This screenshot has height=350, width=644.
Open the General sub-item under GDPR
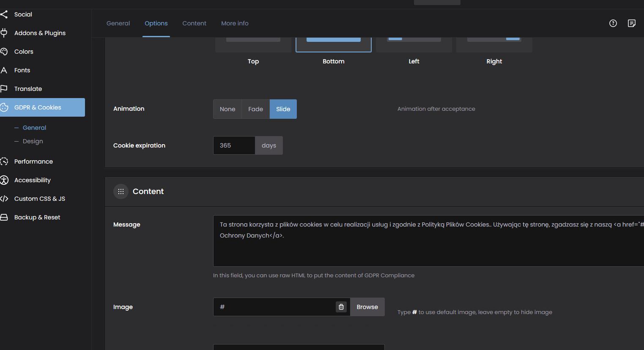click(34, 128)
